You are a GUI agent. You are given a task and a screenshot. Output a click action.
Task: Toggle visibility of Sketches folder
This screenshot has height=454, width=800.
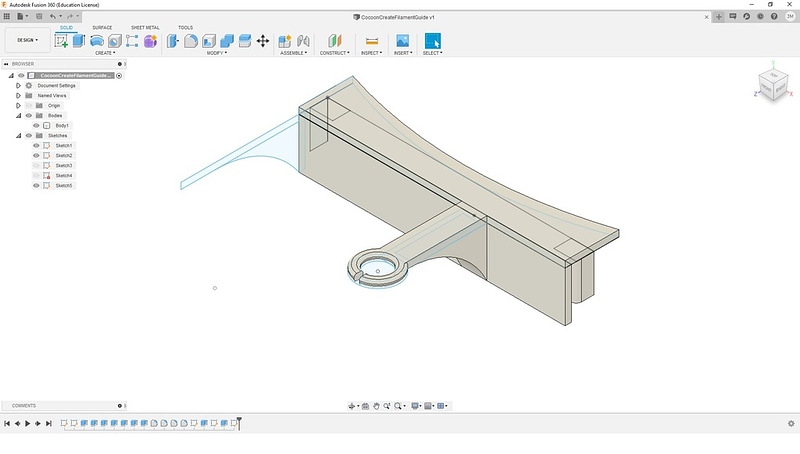(29, 136)
